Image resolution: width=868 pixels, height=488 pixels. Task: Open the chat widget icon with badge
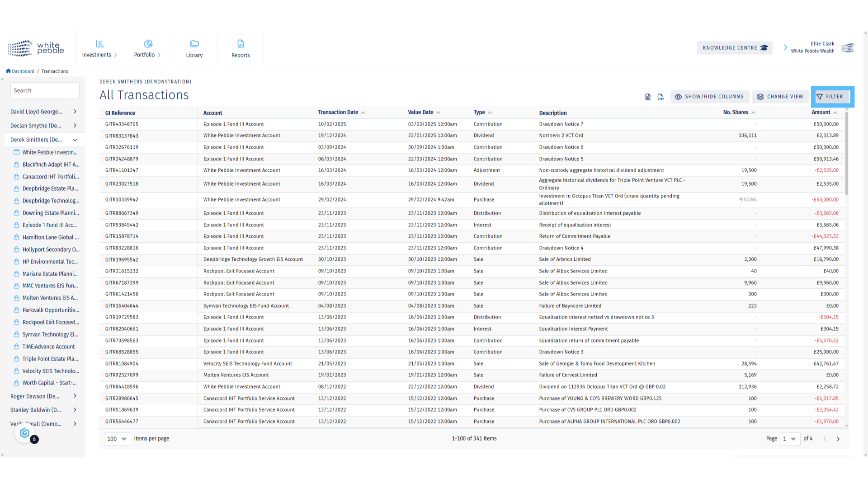point(25,434)
